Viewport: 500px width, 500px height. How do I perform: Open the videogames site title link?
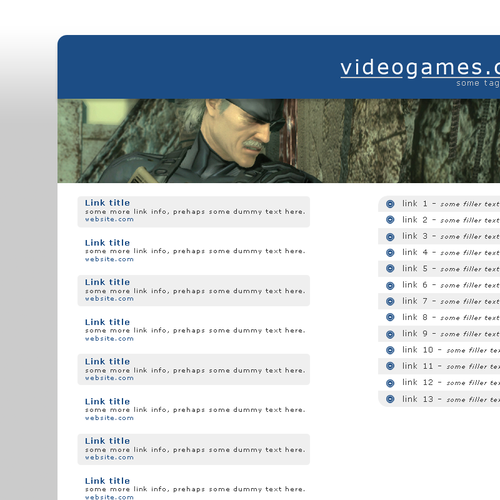[x=420, y=68]
